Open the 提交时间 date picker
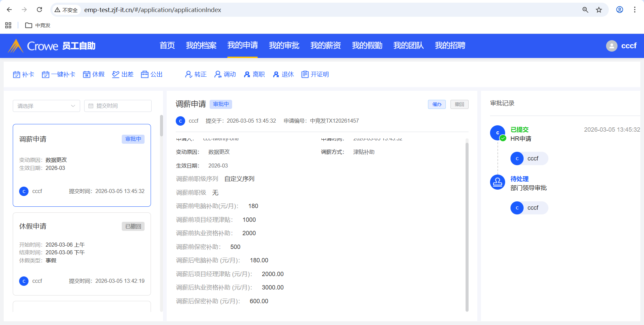The image size is (644, 325). pyautogui.click(x=118, y=106)
